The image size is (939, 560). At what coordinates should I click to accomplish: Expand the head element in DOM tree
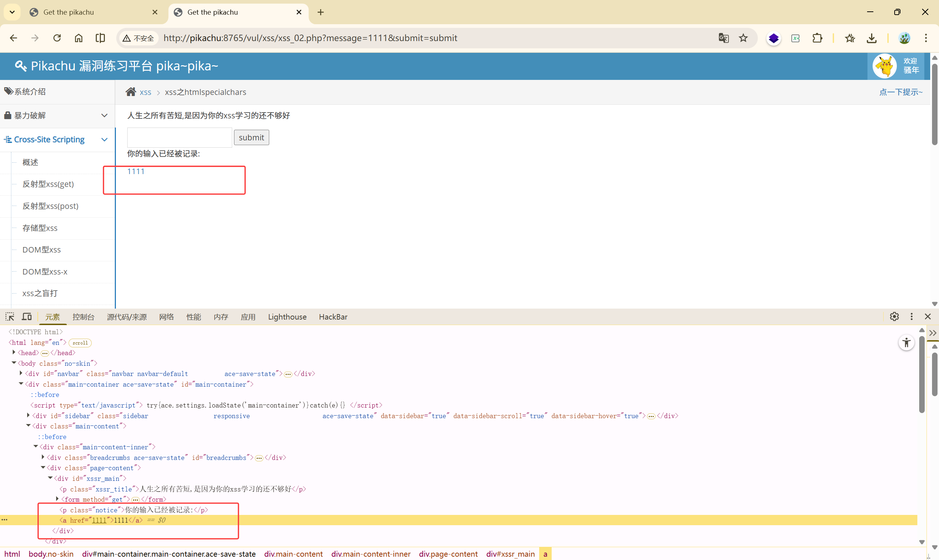coord(14,353)
